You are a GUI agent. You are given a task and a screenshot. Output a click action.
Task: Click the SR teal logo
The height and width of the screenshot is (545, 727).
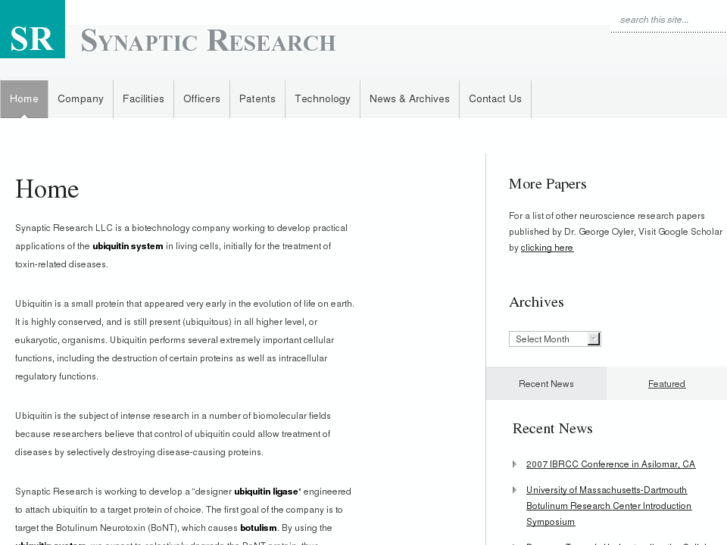click(32, 29)
